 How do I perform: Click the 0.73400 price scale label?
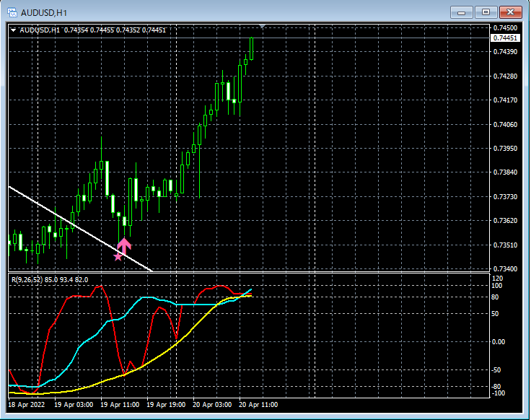coord(505,269)
